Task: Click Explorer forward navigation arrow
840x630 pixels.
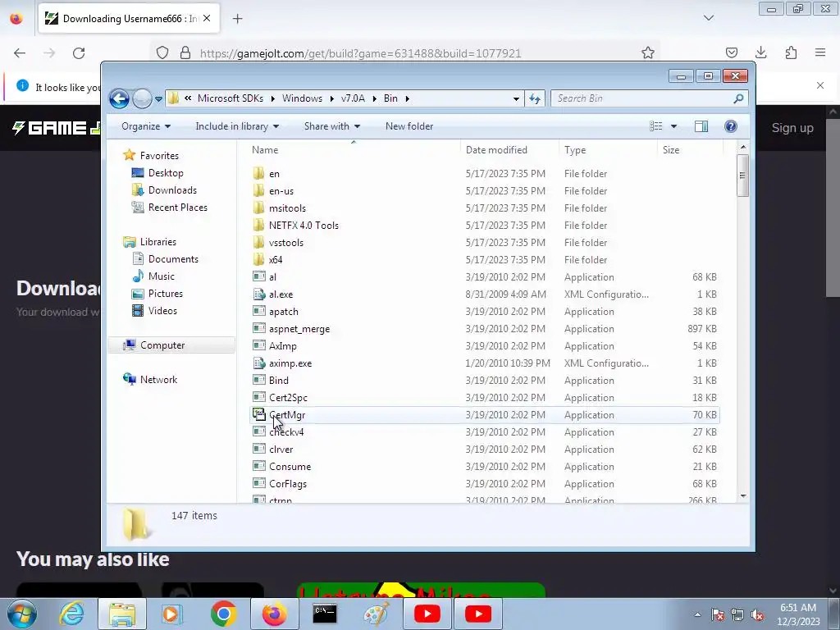Action: point(142,98)
